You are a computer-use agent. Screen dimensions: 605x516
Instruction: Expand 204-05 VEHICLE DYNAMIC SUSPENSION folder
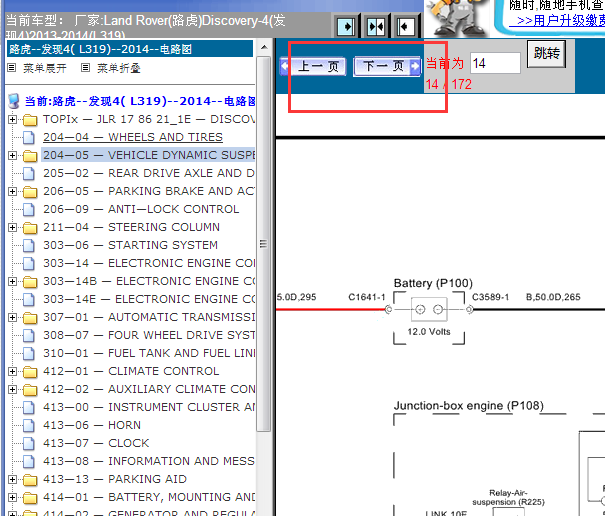pos(12,155)
